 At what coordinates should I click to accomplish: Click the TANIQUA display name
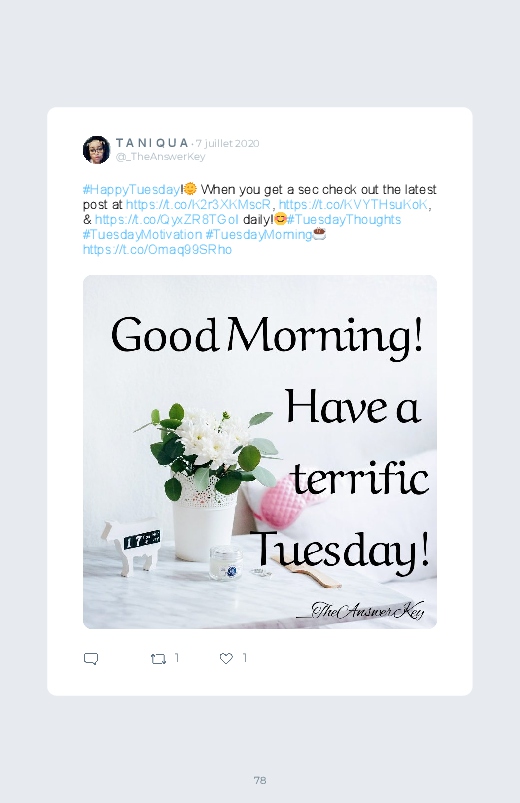point(152,143)
